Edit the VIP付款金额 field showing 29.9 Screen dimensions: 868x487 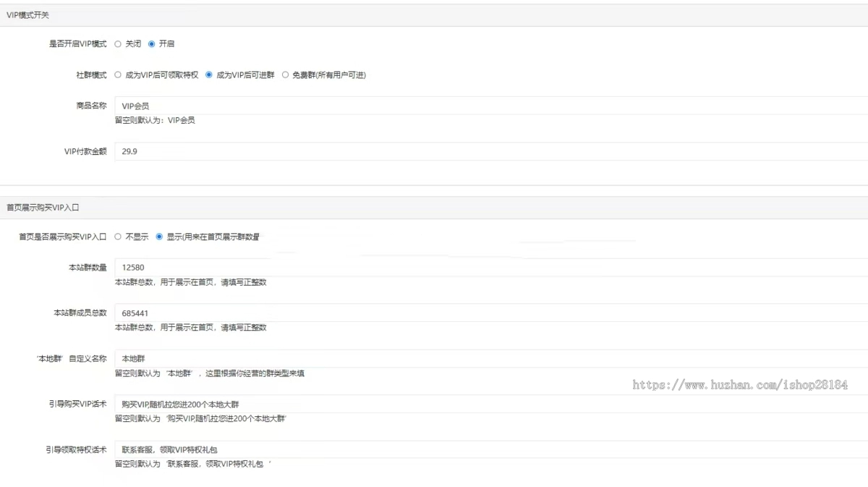pos(491,151)
